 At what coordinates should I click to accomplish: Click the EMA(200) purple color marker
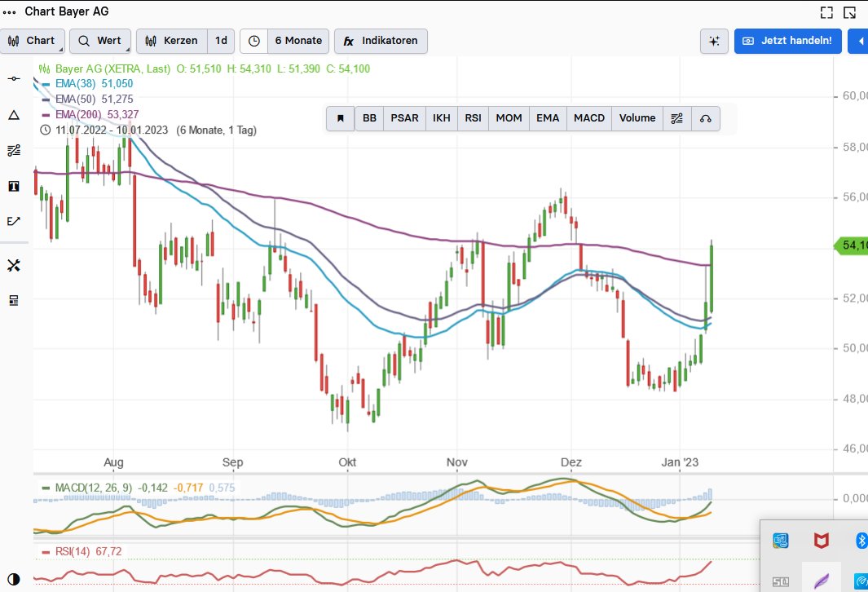(x=46, y=115)
